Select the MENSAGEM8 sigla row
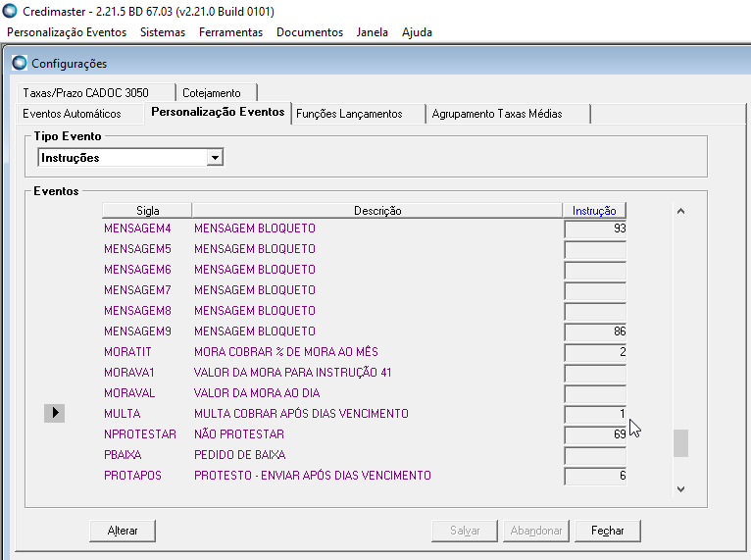 [137, 311]
